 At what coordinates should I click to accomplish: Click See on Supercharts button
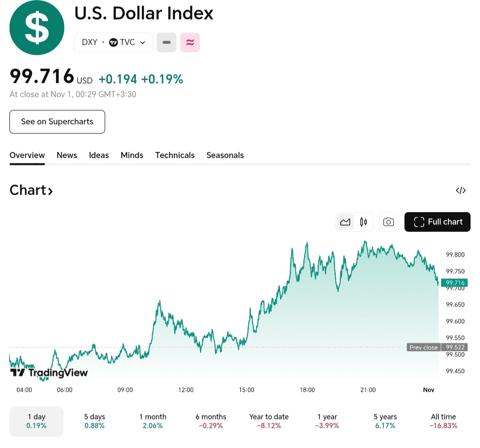57,122
